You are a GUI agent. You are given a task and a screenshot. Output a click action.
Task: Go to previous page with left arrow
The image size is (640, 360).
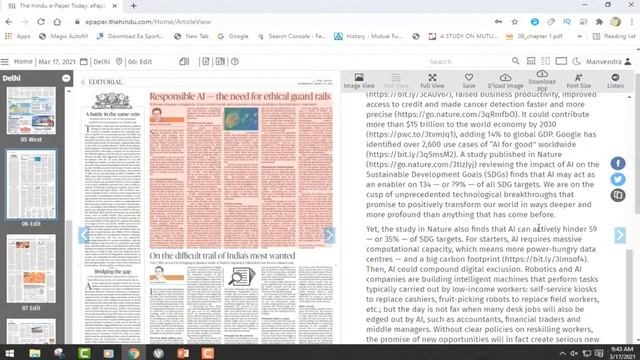[84, 235]
